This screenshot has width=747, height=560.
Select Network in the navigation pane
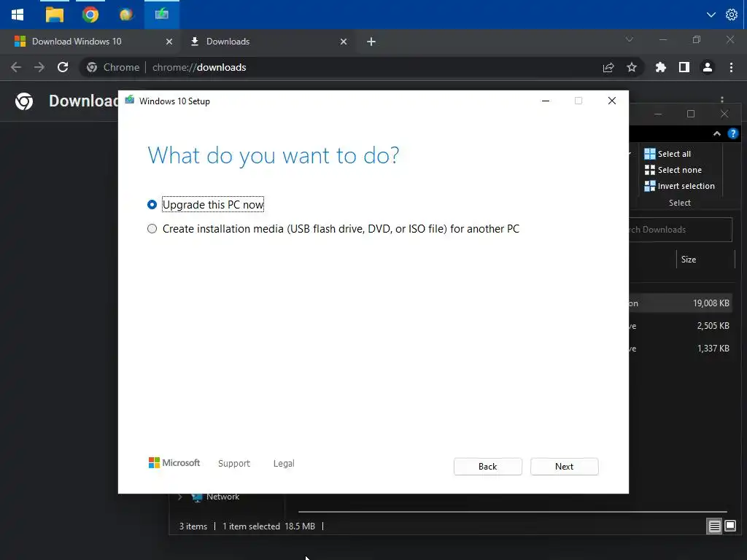pyautogui.click(x=222, y=497)
